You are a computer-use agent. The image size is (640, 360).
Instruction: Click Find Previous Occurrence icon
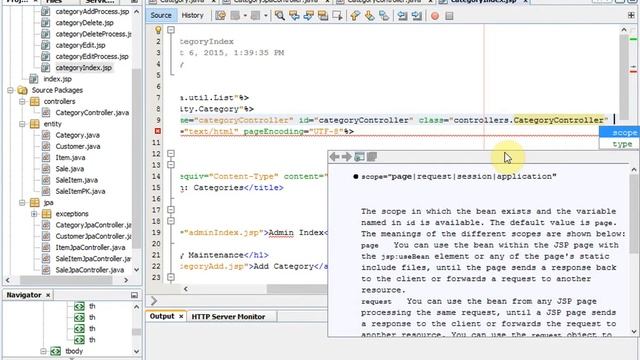tap(294, 16)
